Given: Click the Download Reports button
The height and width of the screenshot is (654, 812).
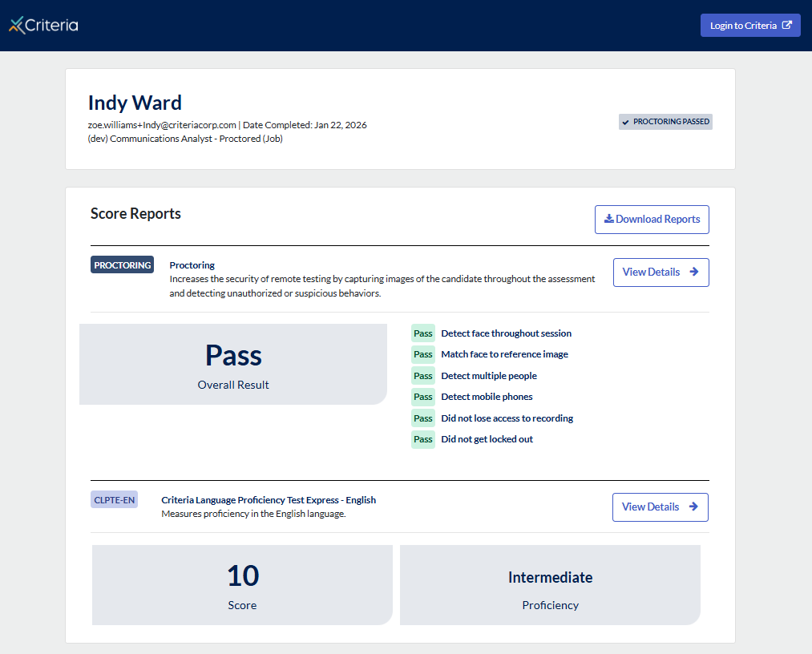Looking at the screenshot, I should [x=652, y=220].
